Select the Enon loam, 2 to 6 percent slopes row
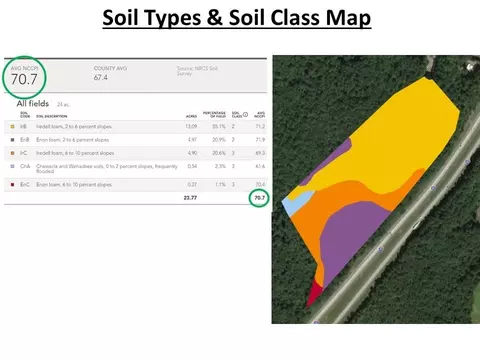 click(135, 140)
